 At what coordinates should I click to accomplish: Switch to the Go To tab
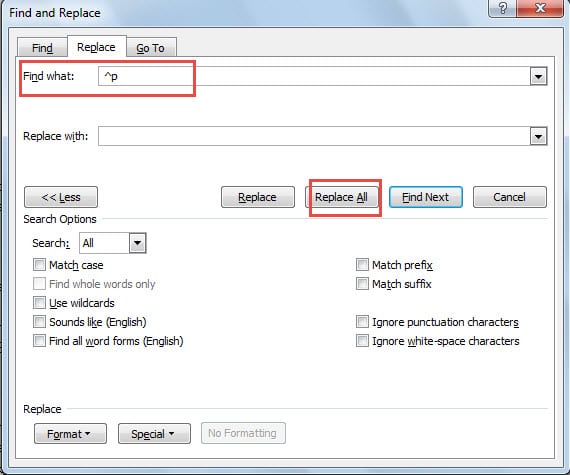pyautogui.click(x=150, y=48)
